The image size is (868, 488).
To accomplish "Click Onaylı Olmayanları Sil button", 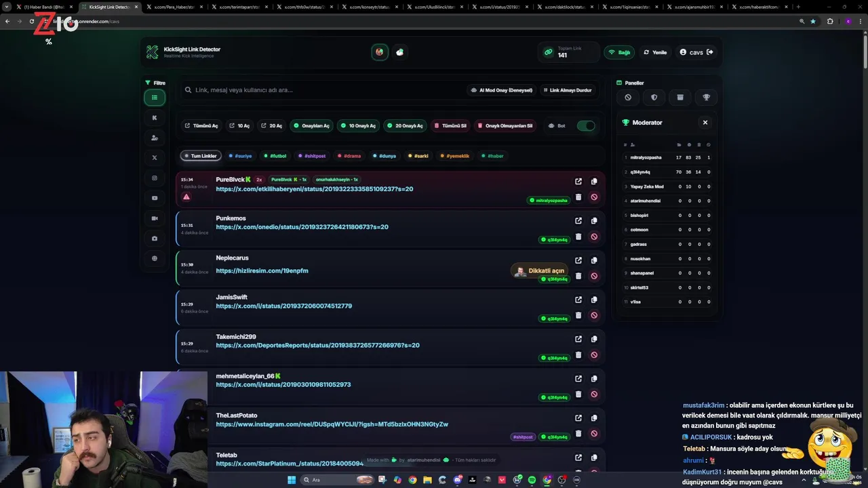I will point(505,125).
